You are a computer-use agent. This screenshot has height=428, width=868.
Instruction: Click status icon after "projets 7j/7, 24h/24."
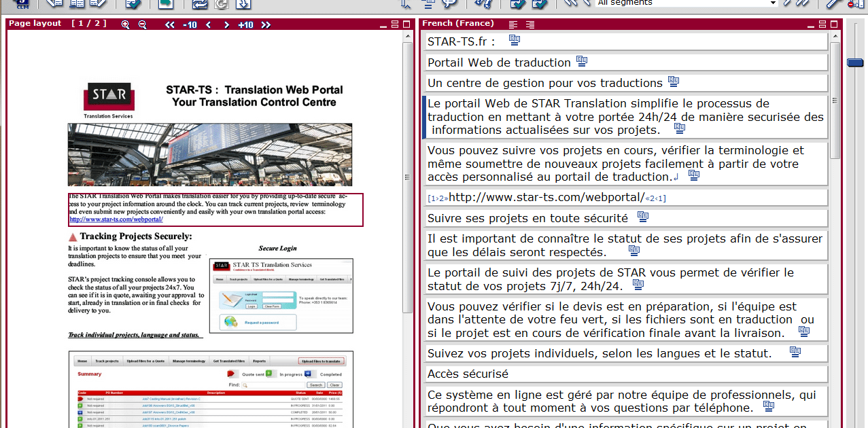pyautogui.click(x=638, y=285)
